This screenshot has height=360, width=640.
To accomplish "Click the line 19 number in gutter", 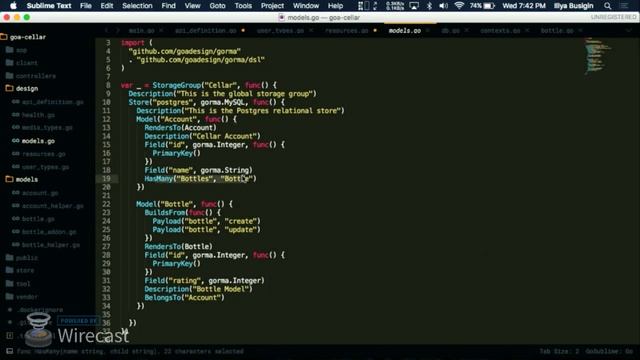I will [106, 179].
